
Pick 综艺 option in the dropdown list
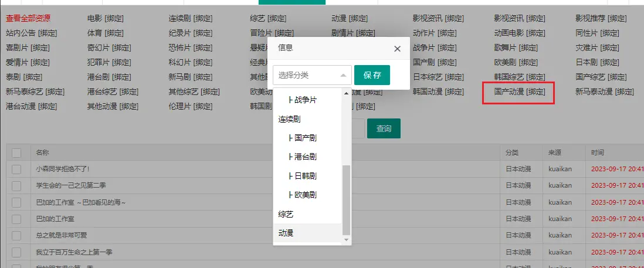[x=286, y=214]
